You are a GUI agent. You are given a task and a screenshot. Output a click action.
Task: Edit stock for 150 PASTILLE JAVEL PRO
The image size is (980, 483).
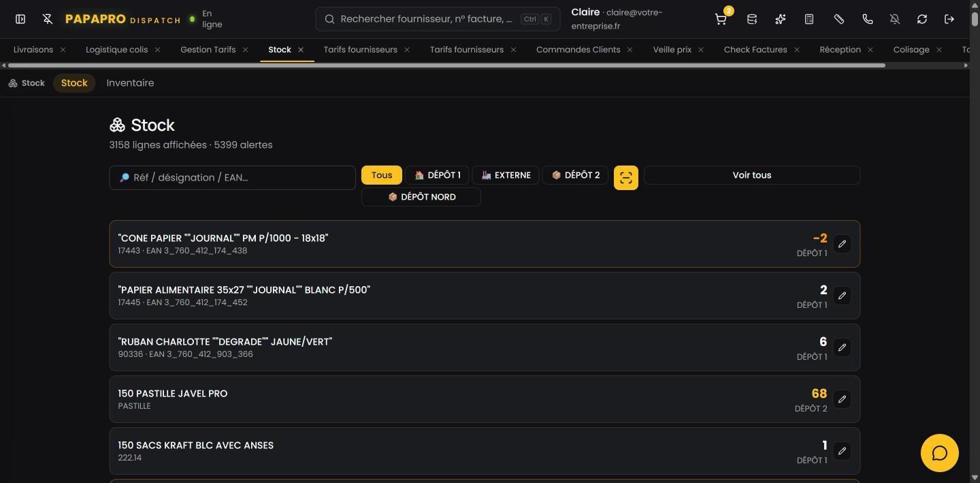click(842, 399)
